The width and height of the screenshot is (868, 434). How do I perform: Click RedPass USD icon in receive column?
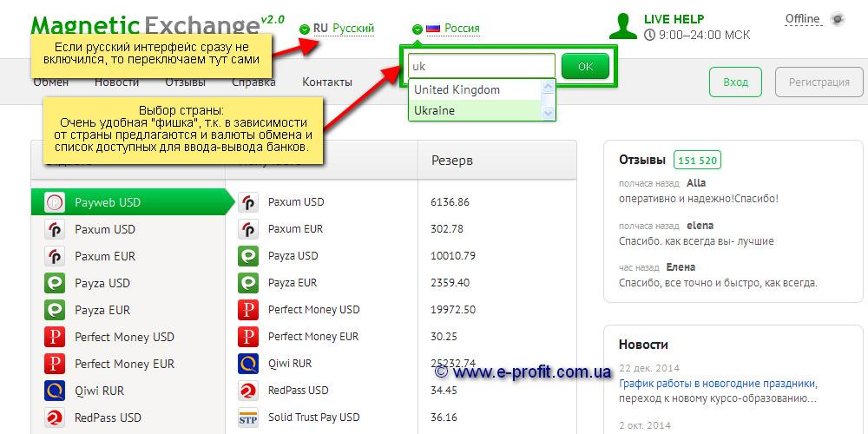248,391
